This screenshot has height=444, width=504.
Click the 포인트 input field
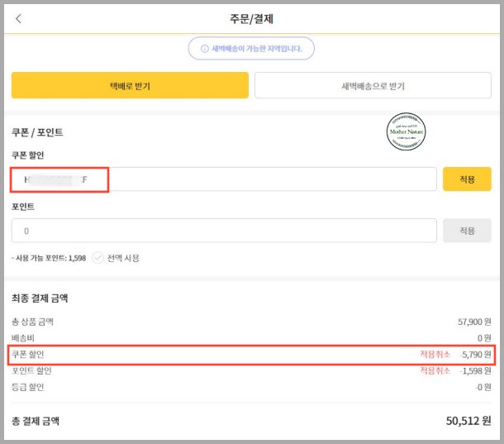click(224, 231)
